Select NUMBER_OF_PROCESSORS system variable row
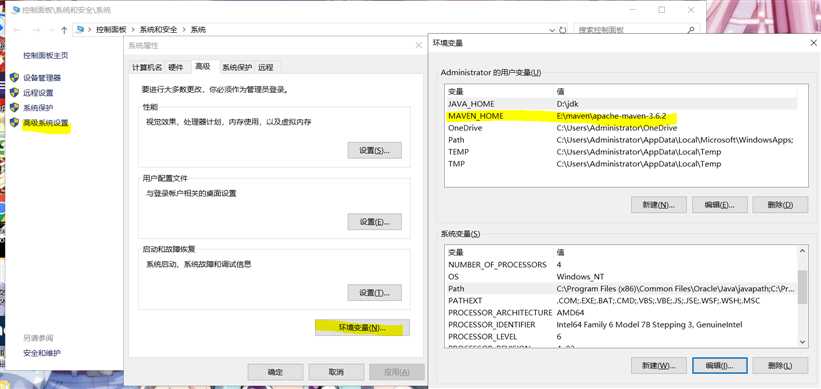 621,264
